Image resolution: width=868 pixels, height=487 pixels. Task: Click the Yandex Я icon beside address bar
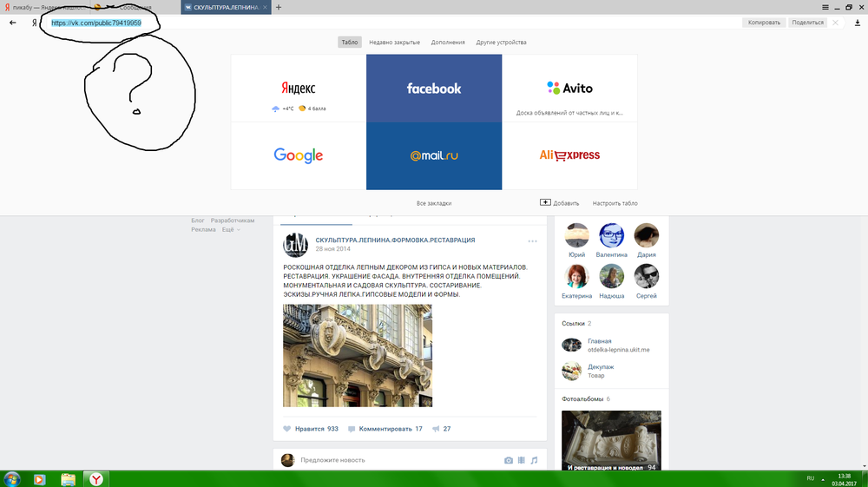tap(35, 23)
